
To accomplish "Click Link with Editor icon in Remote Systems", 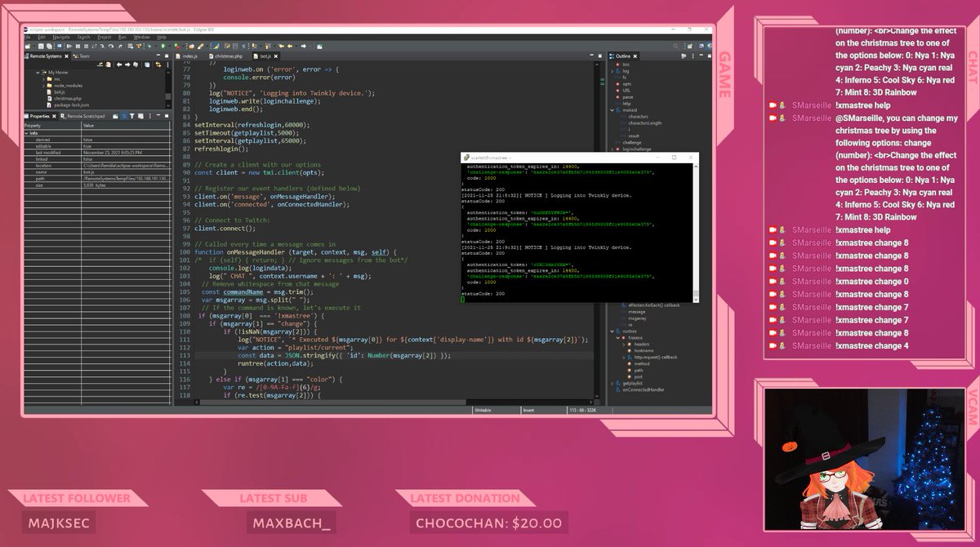I will coord(158,64).
